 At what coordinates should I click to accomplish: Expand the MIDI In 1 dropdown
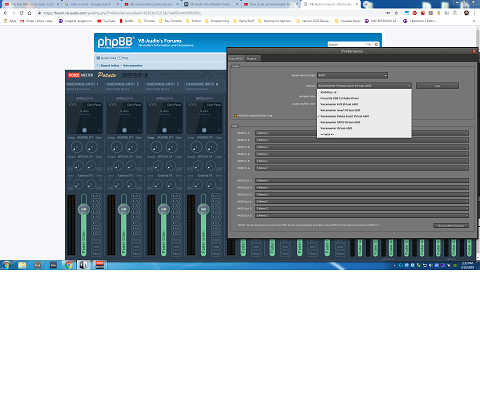tap(362, 133)
